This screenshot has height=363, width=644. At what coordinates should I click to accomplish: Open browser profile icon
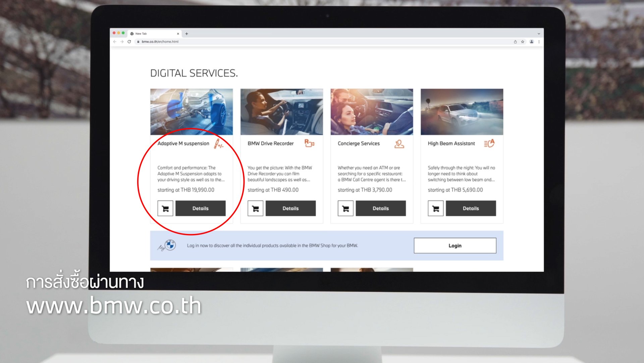tap(531, 42)
